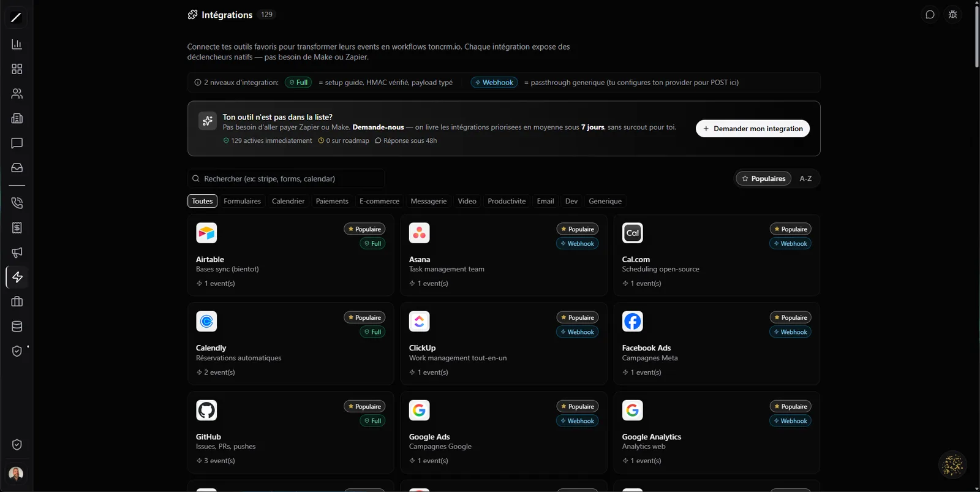This screenshot has width=980, height=492.
Task: Select the lightning bolt integrations sidebar icon
Action: pyautogui.click(x=17, y=277)
